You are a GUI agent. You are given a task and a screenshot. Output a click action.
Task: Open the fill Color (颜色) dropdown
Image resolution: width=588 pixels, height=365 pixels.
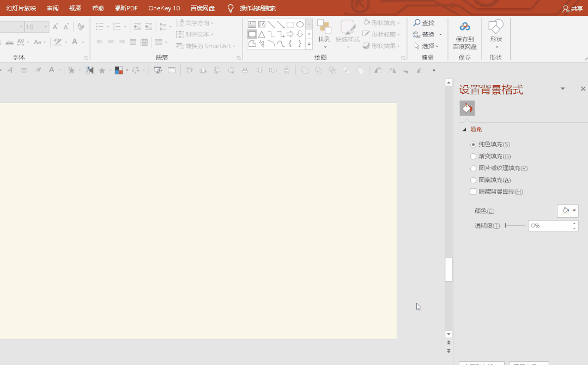click(x=567, y=211)
